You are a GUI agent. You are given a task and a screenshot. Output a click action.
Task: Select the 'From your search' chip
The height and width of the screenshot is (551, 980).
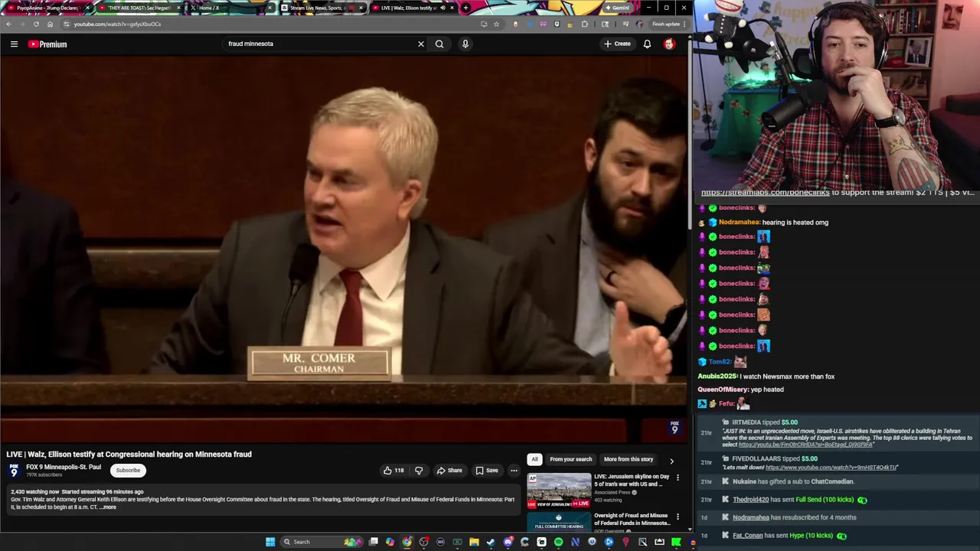coord(570,459)
